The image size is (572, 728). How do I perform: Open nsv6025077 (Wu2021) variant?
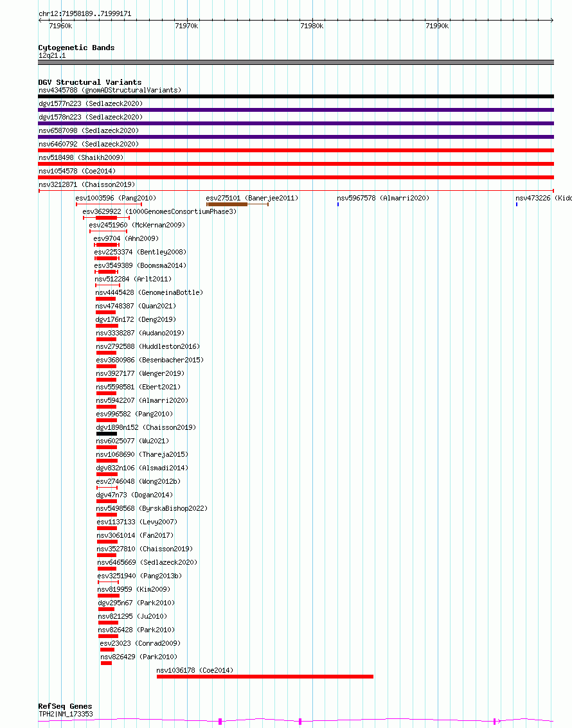coord(133,440)
